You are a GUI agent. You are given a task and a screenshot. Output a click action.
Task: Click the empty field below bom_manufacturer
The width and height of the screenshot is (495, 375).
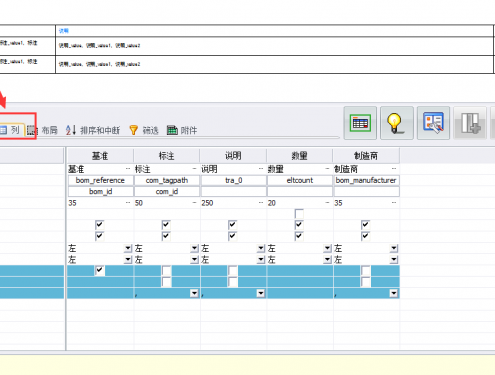[366, 192]
